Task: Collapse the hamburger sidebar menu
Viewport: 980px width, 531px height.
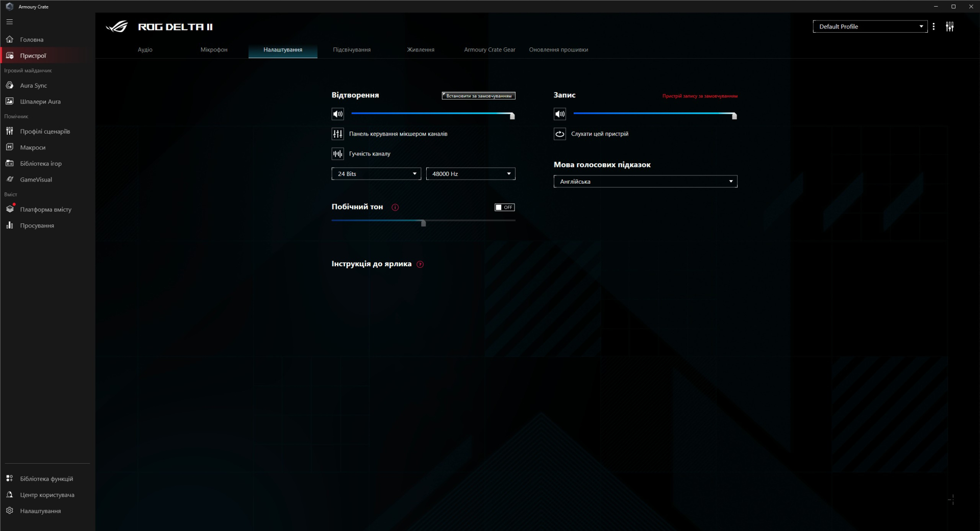Action: tap(10, 22)
